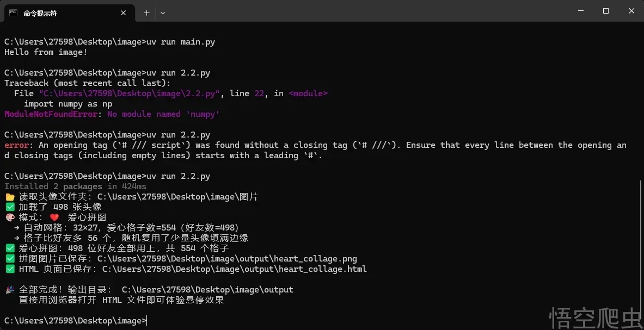Click the party popper emoji beside 全部完成

pyautogui.click(x=10, y=289)
